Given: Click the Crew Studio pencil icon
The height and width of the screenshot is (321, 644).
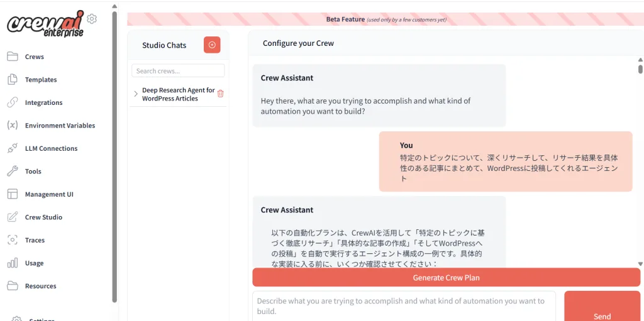Looking at the screenshot, I should pos(13,217).
